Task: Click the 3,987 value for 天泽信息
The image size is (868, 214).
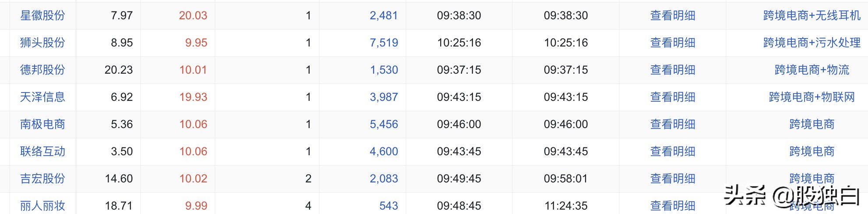Action: (x=384, y=97)
